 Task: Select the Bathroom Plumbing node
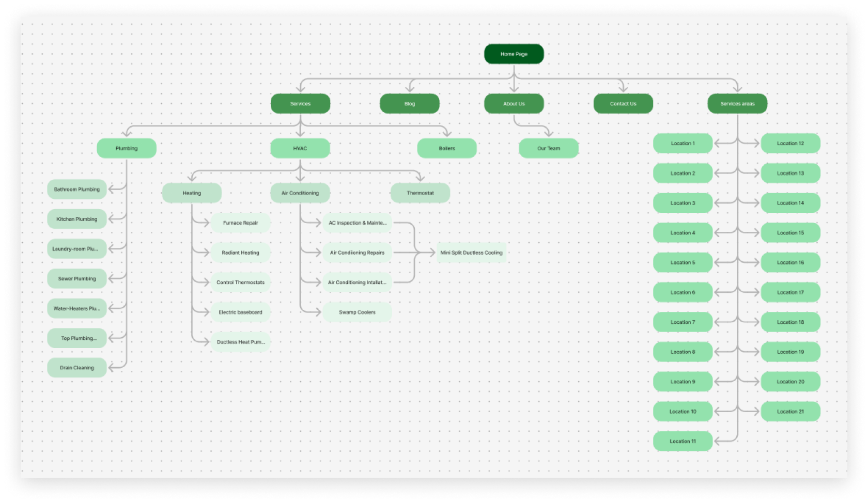tap(77, 190)
